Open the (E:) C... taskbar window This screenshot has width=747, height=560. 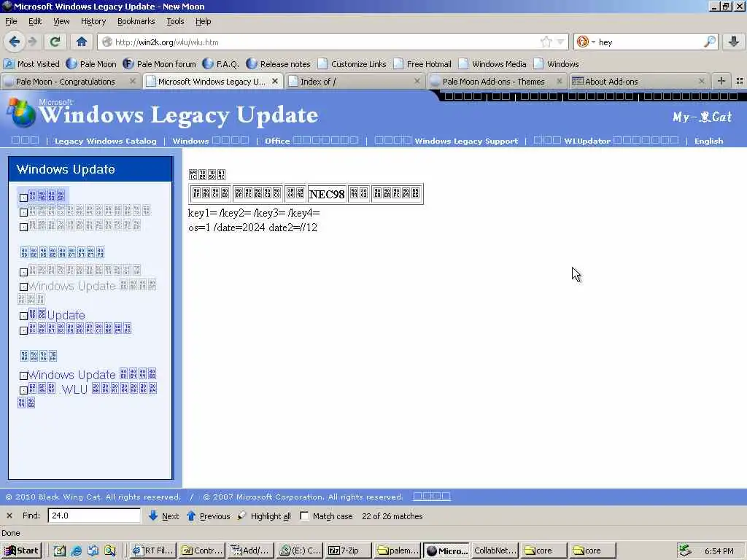pos(300,551)
